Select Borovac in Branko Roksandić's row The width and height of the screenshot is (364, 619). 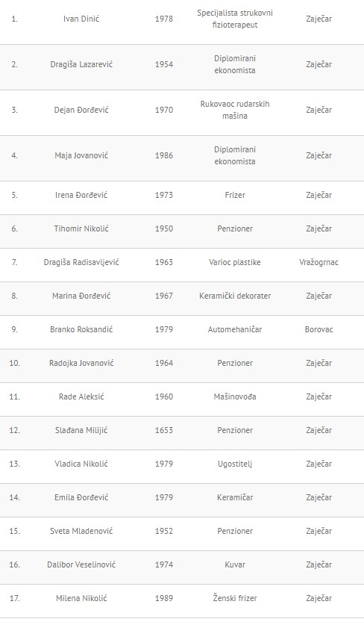point(319,329)
